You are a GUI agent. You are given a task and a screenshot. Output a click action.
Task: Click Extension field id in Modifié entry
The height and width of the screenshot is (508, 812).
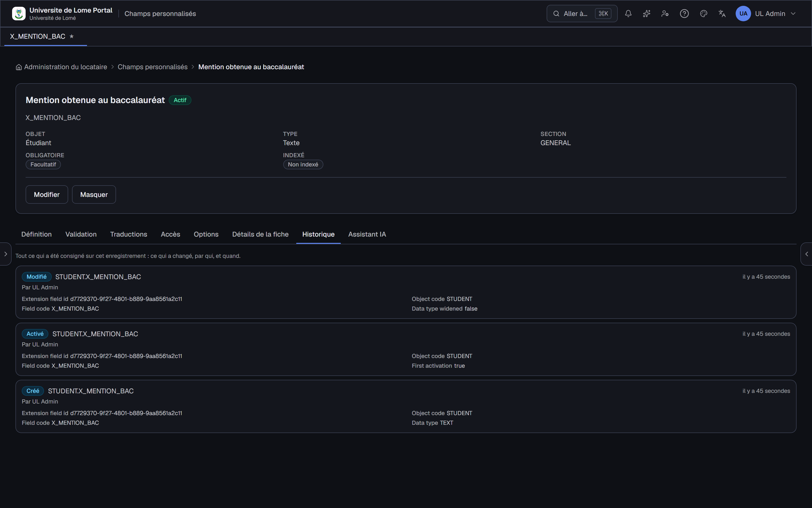102,299
